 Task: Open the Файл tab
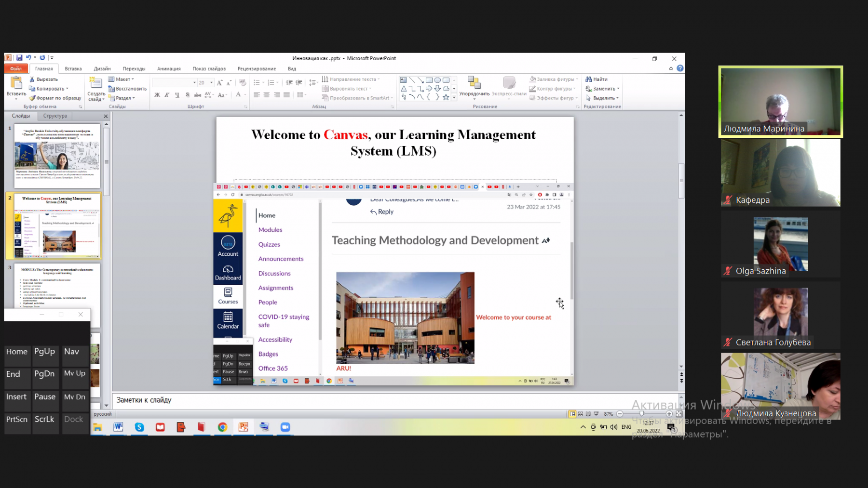16,68
